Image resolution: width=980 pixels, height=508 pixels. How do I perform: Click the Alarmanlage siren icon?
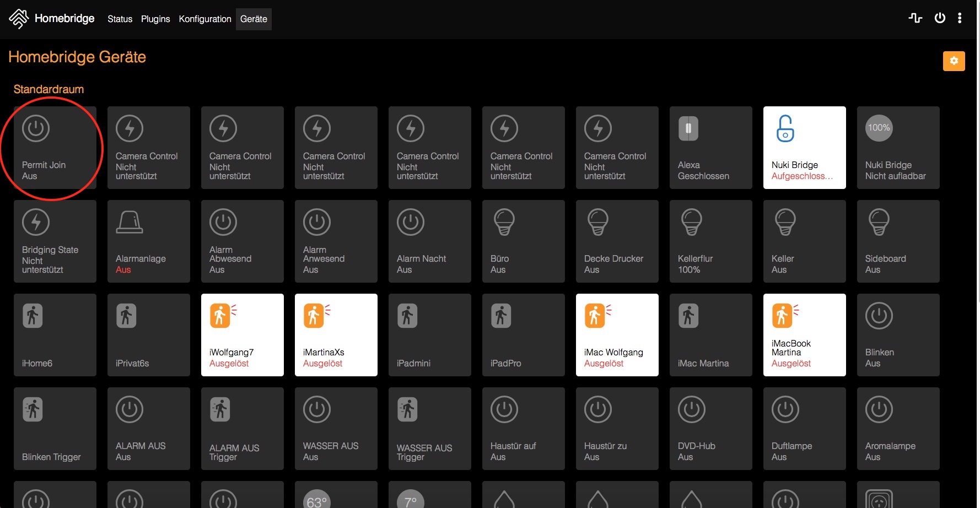click(x=130, y=222)
